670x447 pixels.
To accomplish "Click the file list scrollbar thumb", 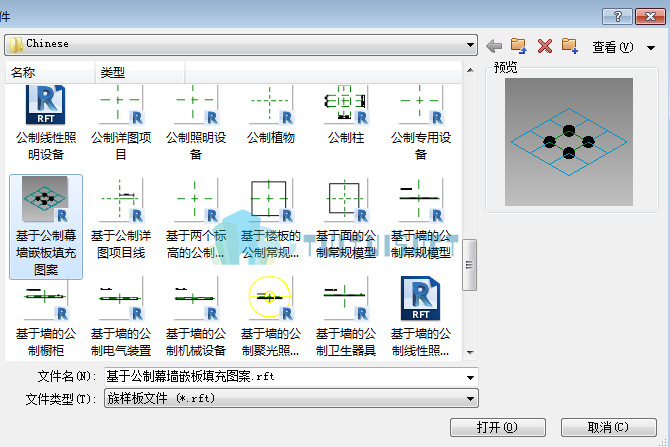I will click(x=470, y=265).
